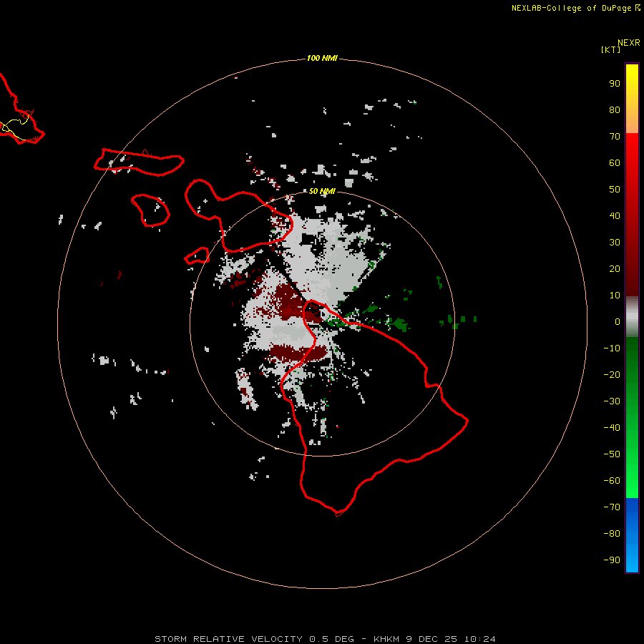Click the yellow top segment of color bar
The image size is (644, 644).
pyautogui.click(x=632, y=99)
